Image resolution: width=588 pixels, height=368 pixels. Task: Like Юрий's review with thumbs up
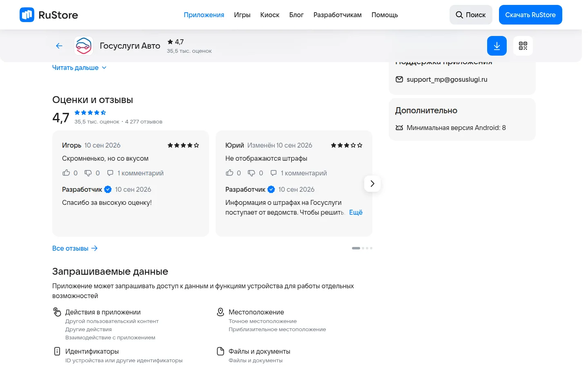[x=229, y=173]
